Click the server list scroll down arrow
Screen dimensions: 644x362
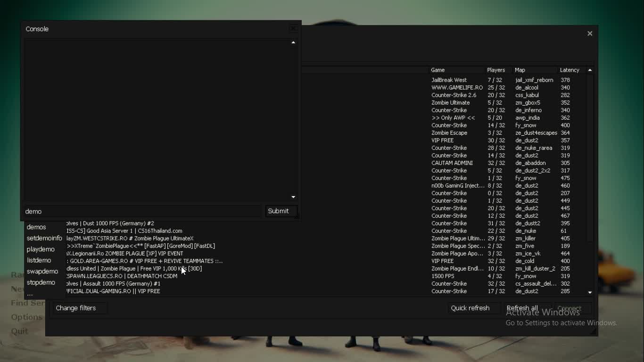pyautogui.click(x=590, y=292)
